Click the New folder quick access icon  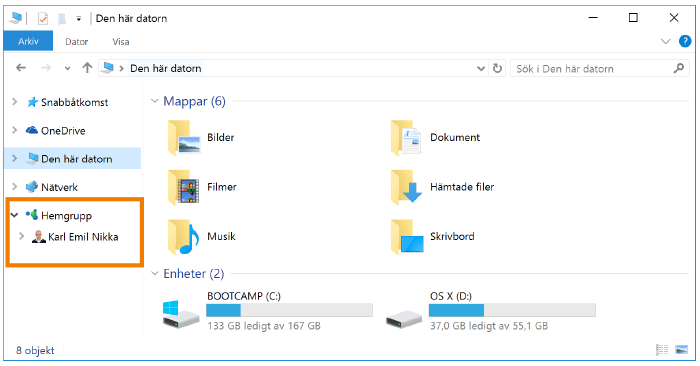pos(62,18)
